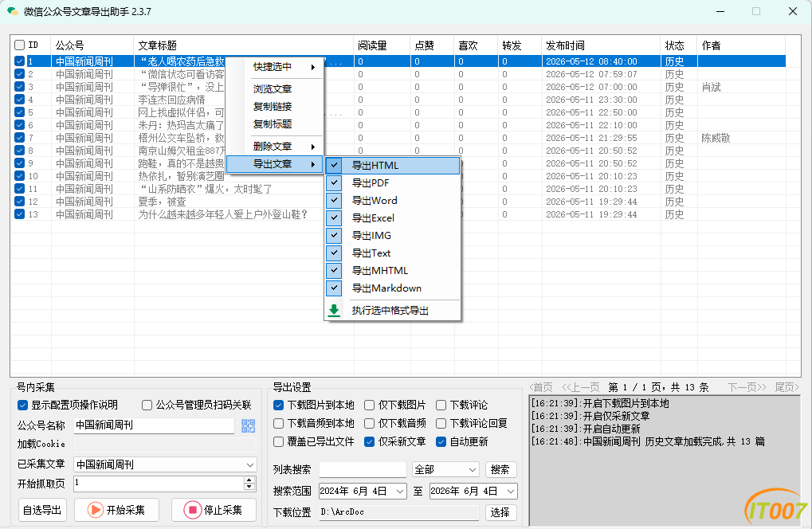Click the QR code icon beside account name
Screen dimensions: 812x529
[x=249, y=425]
